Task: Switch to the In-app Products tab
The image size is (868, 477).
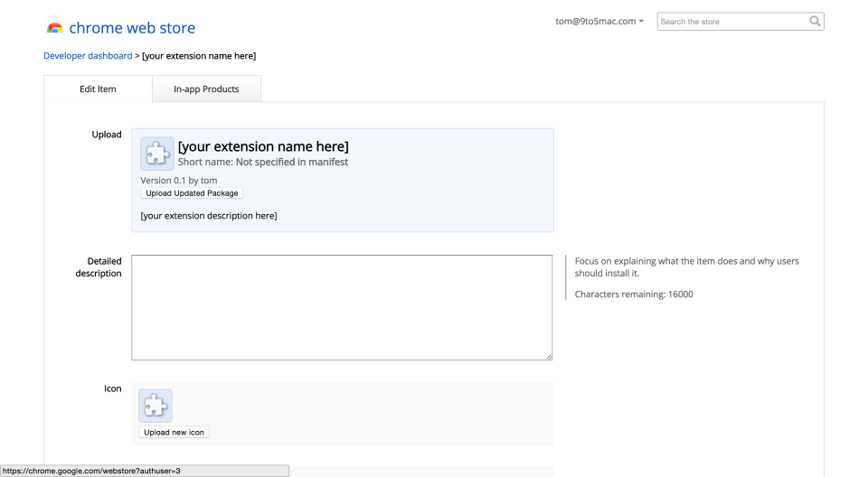Action: pyautogui.click(x=206, y=89)
